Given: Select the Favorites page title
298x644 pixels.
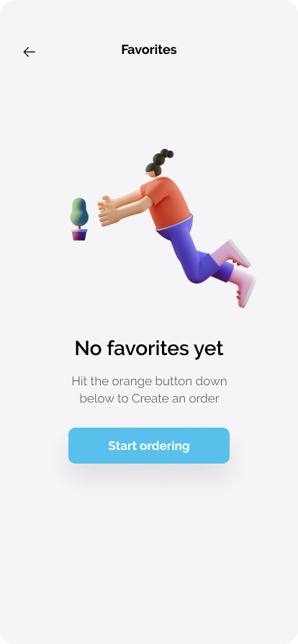Looking at the screenshot, I should pyautogui.click(x=149, y=50).
